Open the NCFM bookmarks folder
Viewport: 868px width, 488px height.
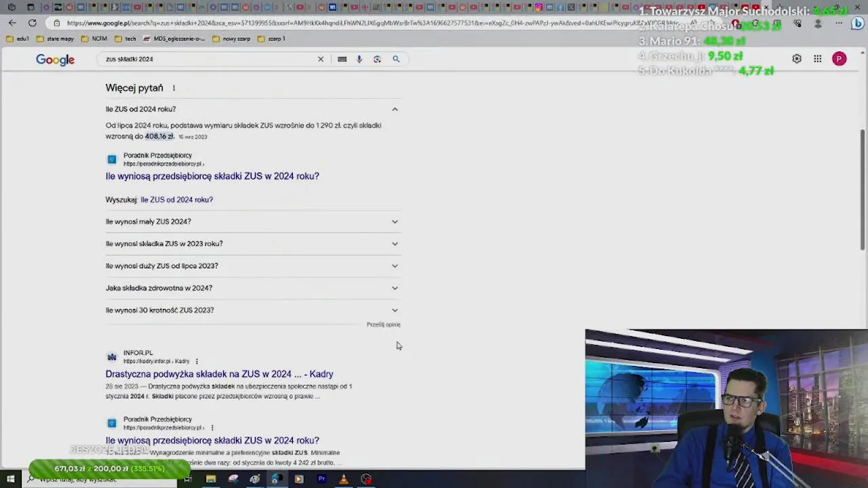(x=94, y=39)
